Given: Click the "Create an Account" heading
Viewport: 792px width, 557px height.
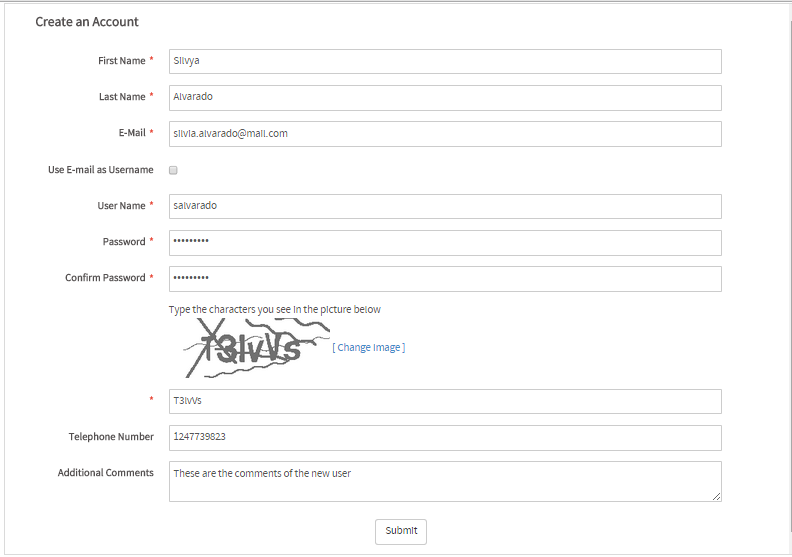Looking at the screenshot, I should tap(87, 22).
